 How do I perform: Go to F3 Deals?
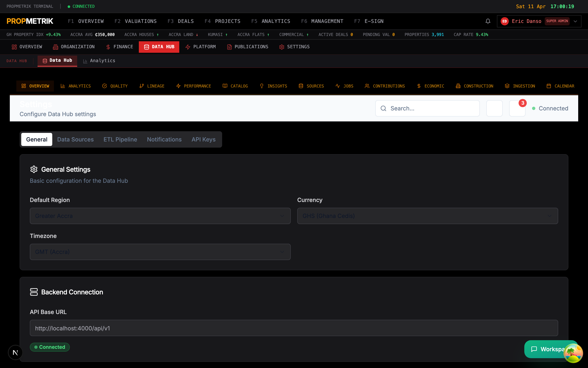pyautogui.click(x=180, y=21)
